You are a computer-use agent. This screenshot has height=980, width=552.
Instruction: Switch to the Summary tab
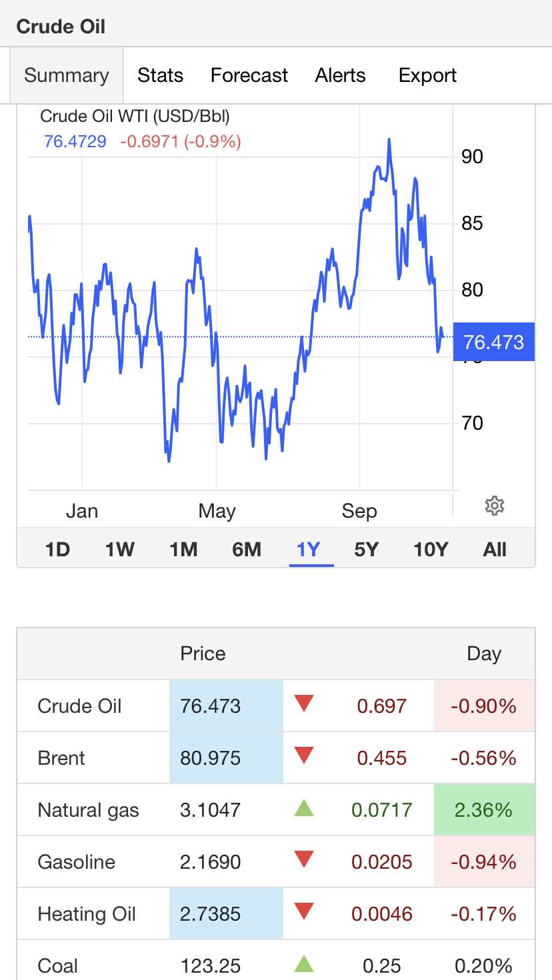click(x=67, y=75)
